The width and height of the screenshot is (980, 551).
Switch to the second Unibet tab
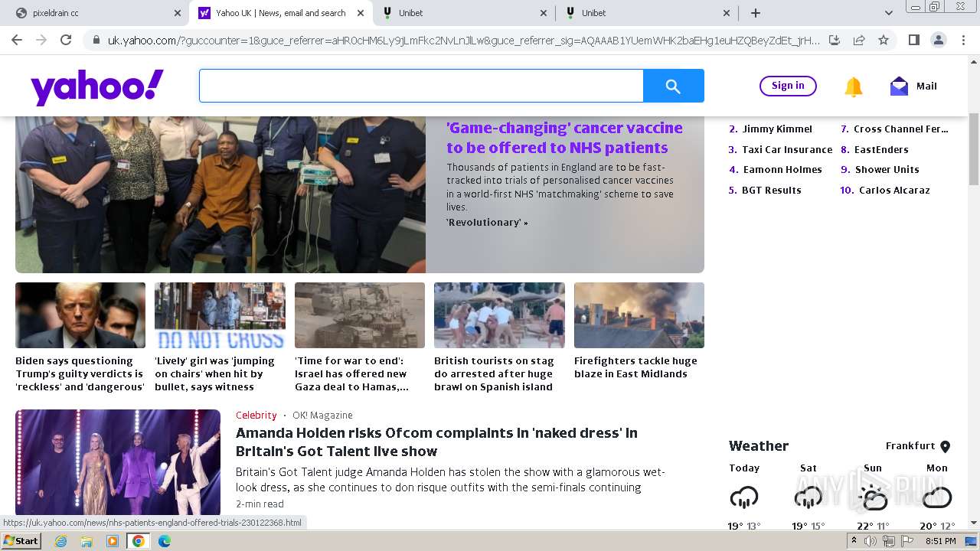(648, 13)
